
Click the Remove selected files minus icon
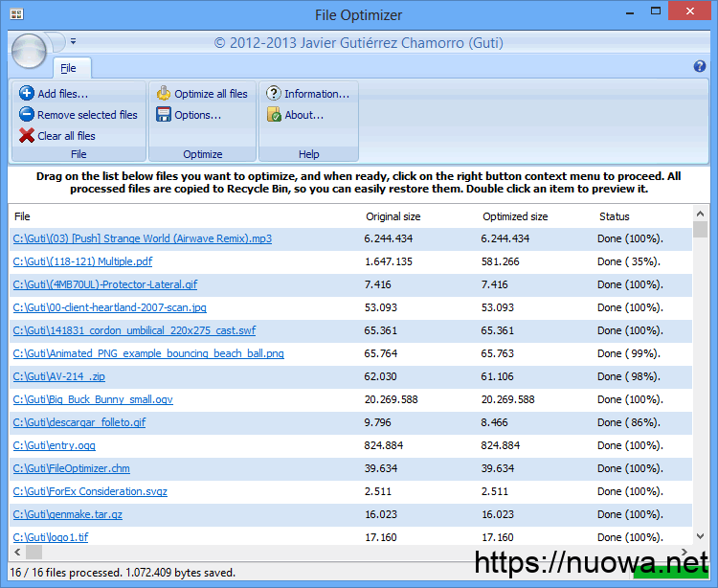26,115
